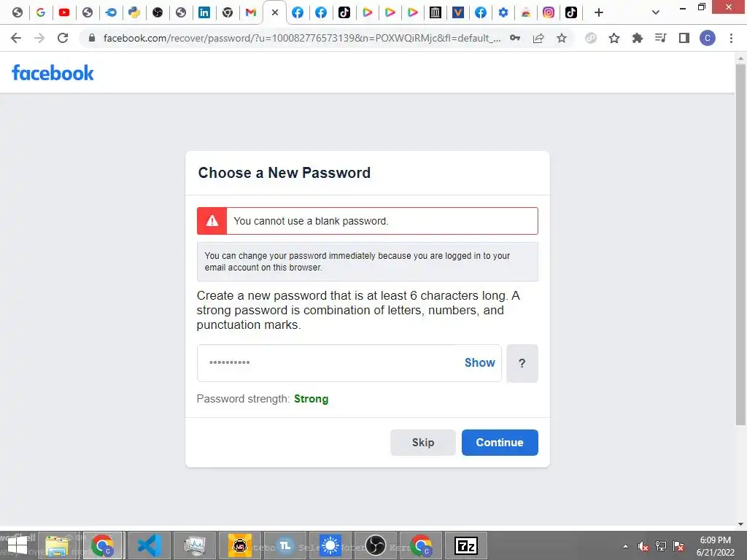Bookmark this page with the star icon
Screen dimensions: 747x560
click(x=562, y=38)
